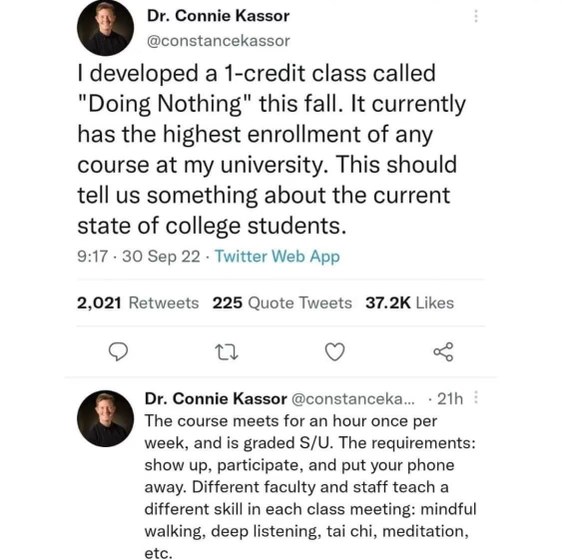View the 2,021 Retweets list
562x560 pixels.
point(138,303)
